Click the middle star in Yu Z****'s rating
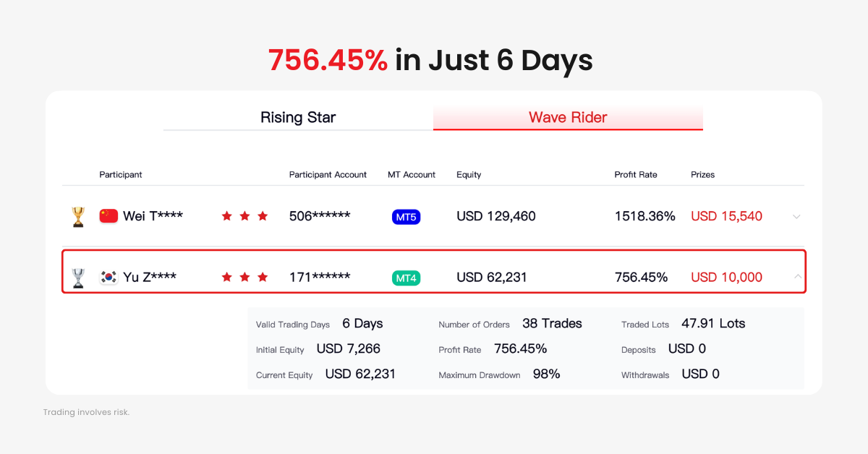The image size is (868, 454). [244, 276]
